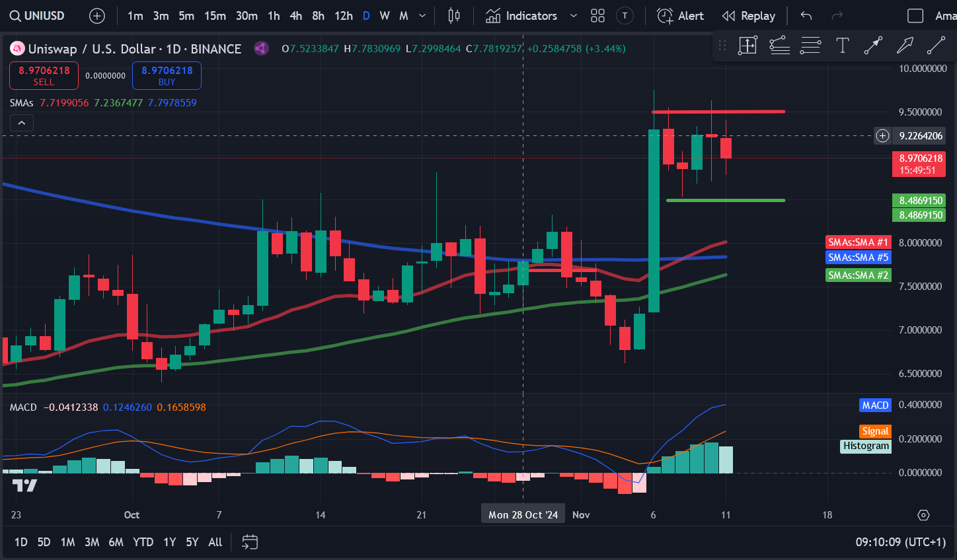957x560 pixels.
Task: Click the SMAs indicator legend label
Action: 21,103
